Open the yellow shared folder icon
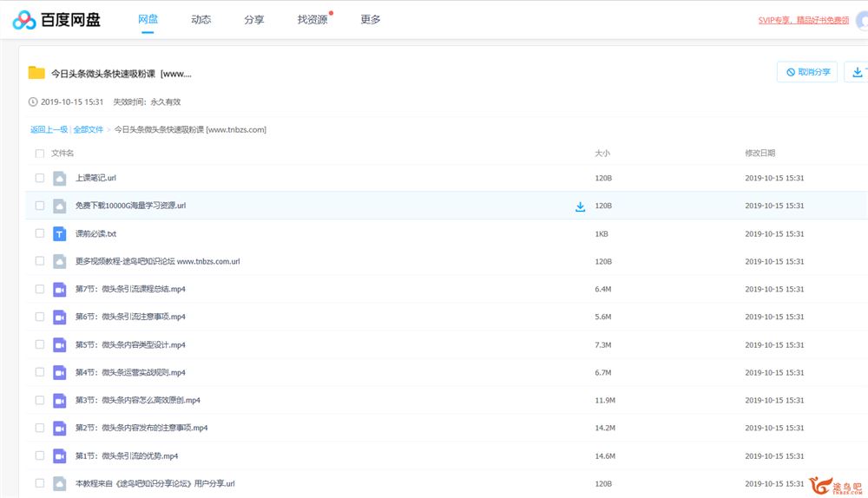Screen dimensions: 868x498 36,73
